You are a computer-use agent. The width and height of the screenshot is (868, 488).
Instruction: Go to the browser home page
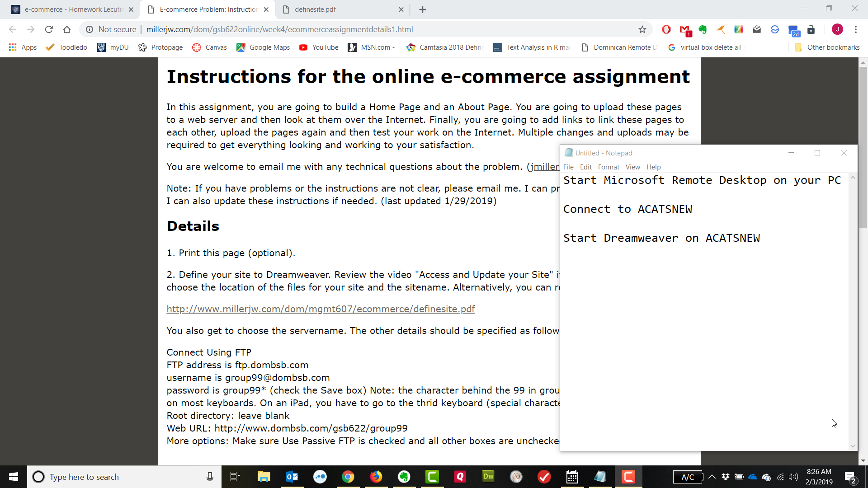click(x=67, y=29)
